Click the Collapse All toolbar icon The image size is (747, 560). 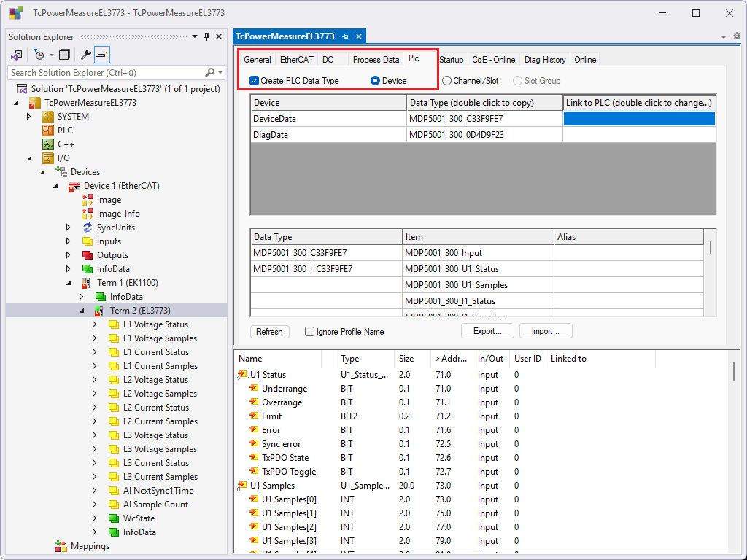64,55
